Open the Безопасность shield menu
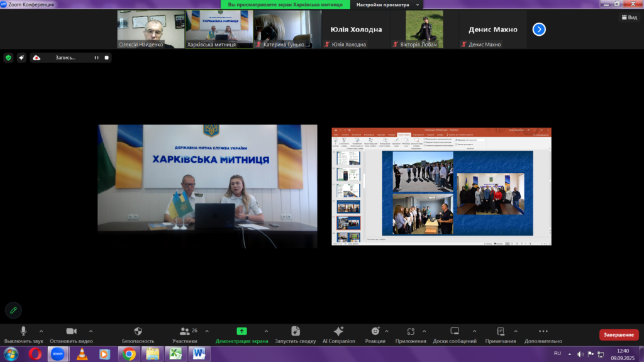This screenshot has width=644, height=362. tap(138, 335)
